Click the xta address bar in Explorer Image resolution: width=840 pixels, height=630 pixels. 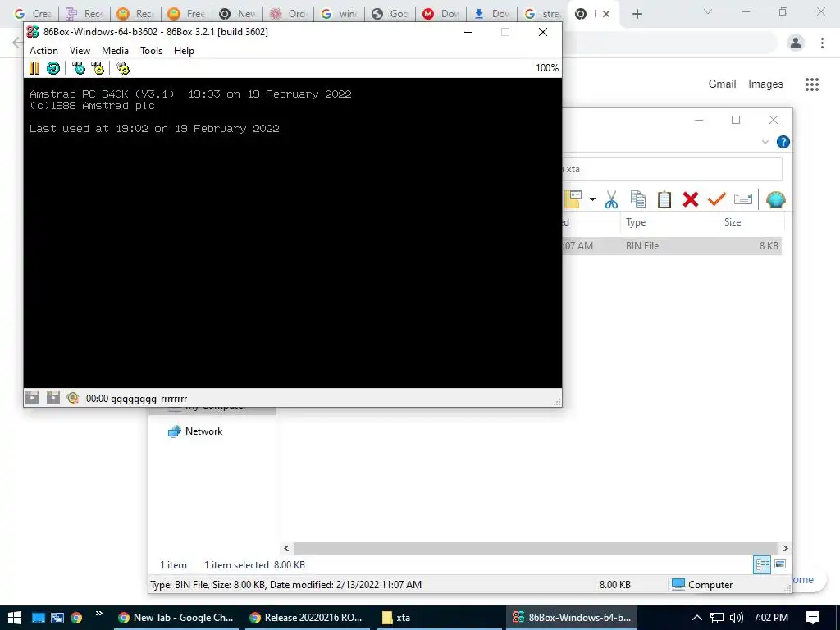tap(673, 169)
